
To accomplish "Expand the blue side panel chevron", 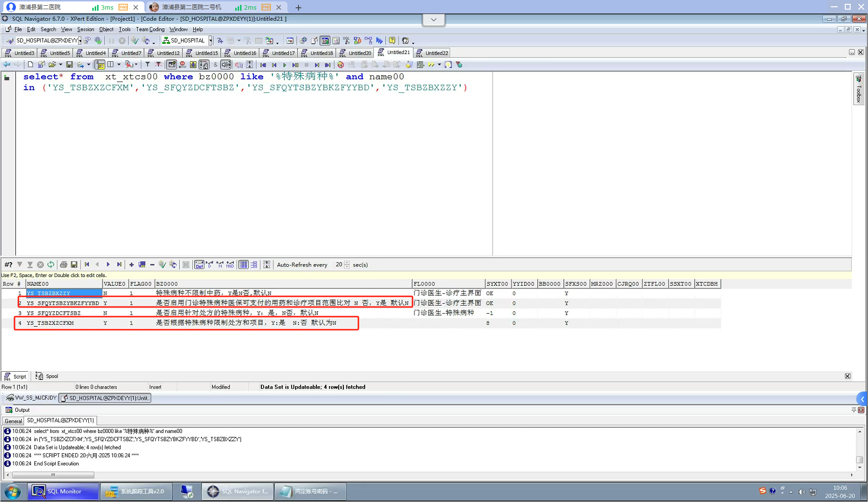I will coord(862,399).
